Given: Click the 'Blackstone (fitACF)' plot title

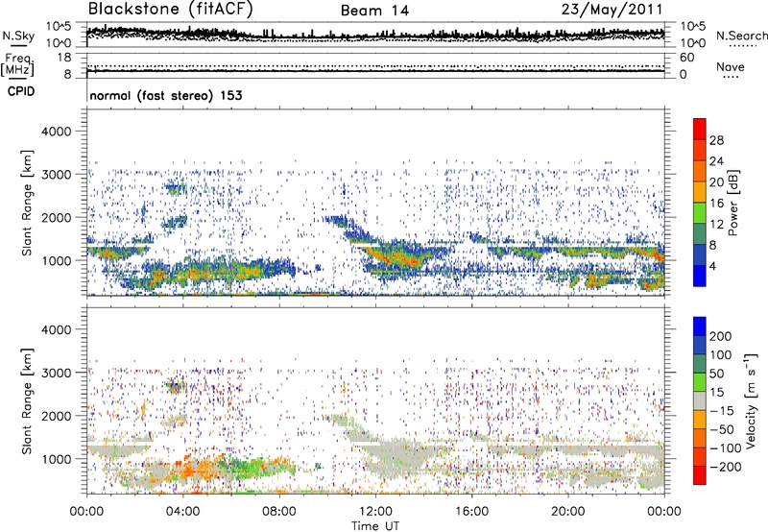Looking at the screenshot, I should [x=170, y=9].
